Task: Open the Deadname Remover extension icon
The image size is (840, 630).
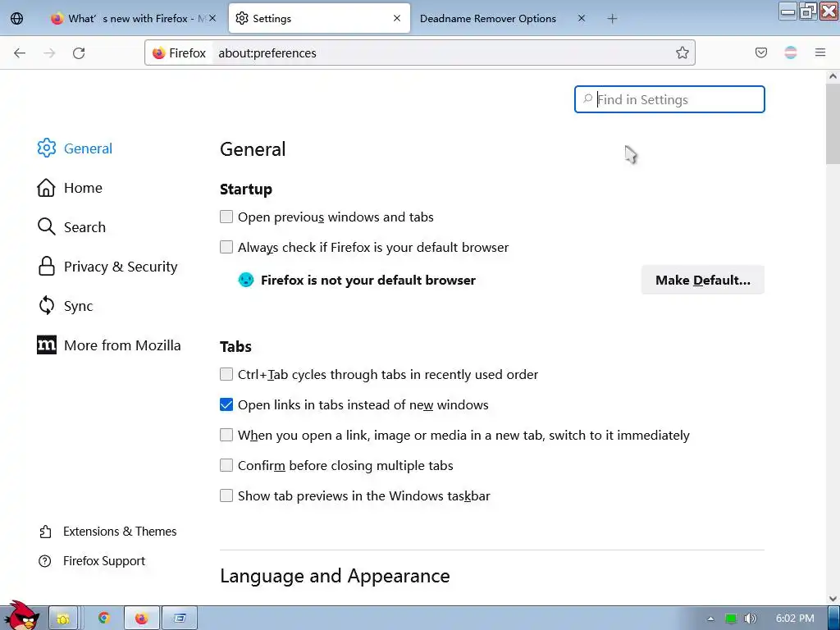Action: click(x=791, y=52)
